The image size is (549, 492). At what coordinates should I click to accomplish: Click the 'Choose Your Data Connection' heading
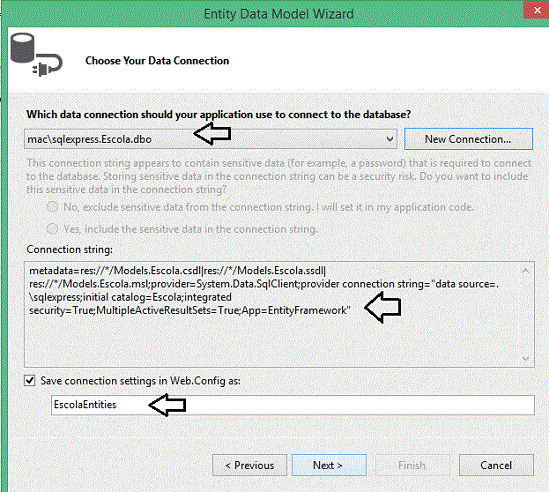(157, 61)
